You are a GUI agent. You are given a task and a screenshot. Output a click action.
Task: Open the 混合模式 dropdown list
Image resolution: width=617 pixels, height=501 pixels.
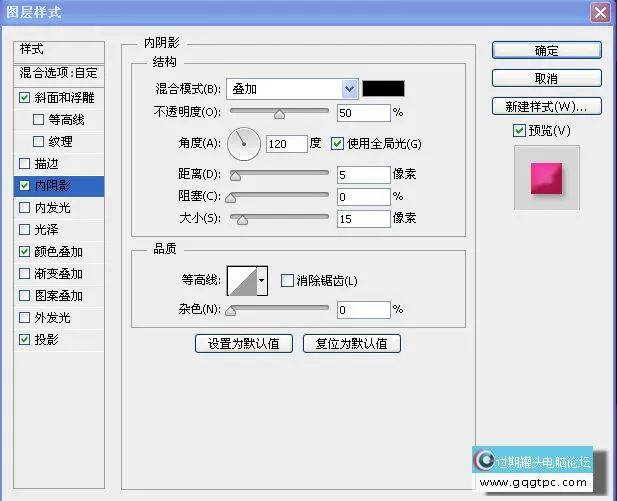coord(292,89)
